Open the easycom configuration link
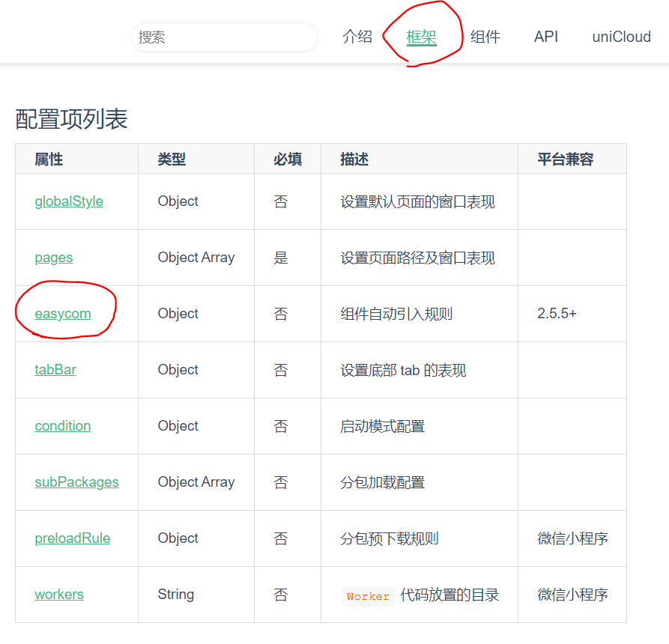This screenshot has width=669, height=644. (63, 313)
